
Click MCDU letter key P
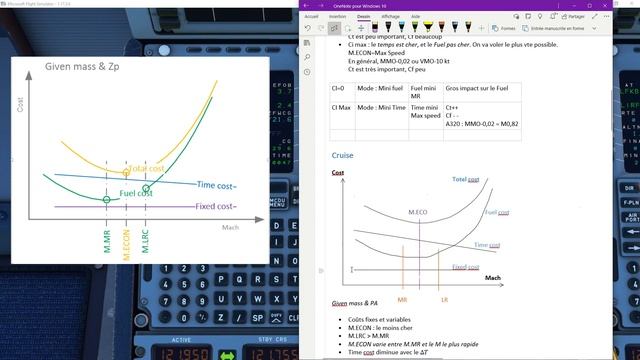221,280
